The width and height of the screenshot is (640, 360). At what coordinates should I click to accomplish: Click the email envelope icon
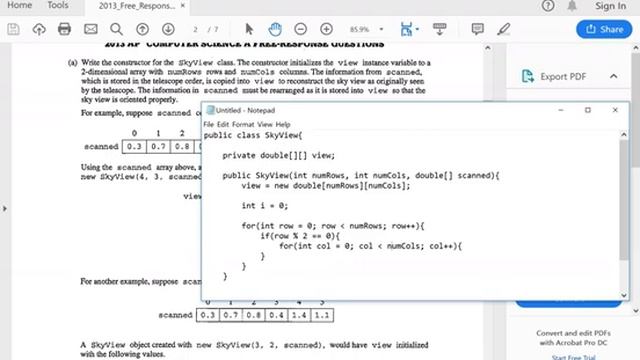pos(91,29)
